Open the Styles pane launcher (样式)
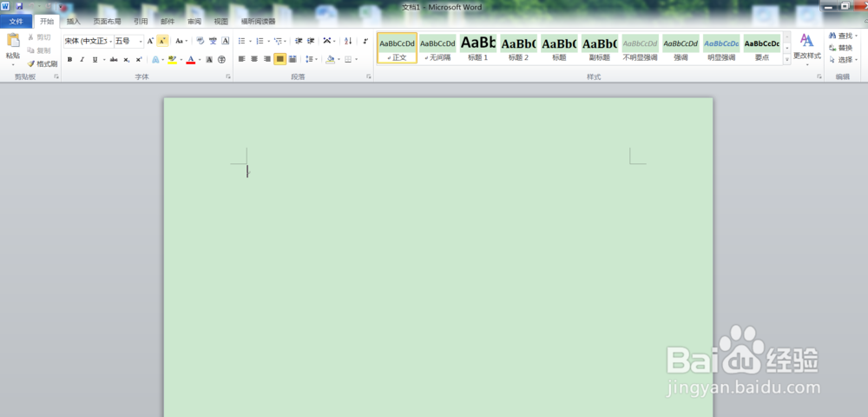This screenshot has height=417, width=868. [x=819, y=77]
